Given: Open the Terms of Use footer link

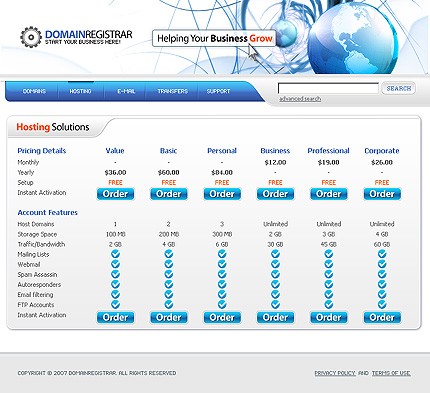Looking at the screenshot, I should pyautogui.click(x=391, y=373).
